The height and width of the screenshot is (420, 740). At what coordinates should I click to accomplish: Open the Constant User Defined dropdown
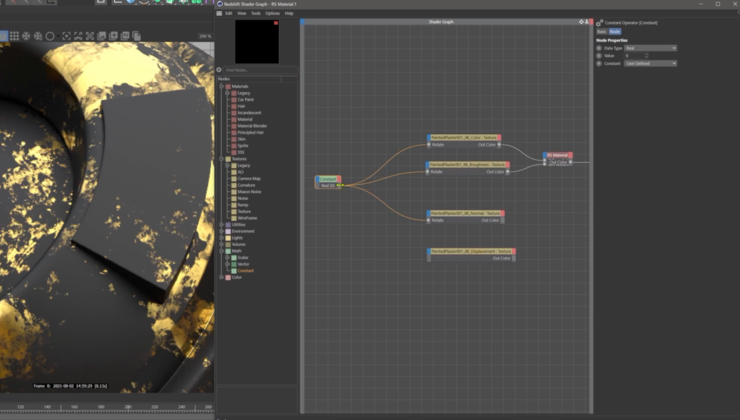point(650,63)
